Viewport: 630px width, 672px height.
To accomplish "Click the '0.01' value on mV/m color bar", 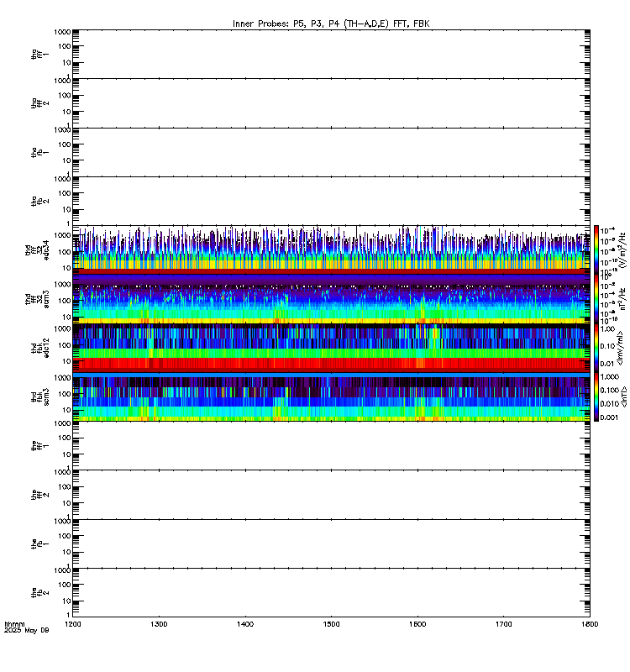I will pos(607,364).
